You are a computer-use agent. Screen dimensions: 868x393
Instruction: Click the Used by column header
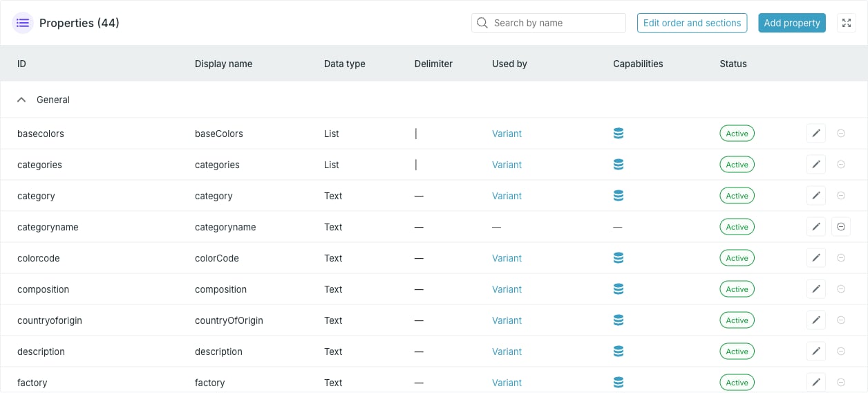point(509,64)
